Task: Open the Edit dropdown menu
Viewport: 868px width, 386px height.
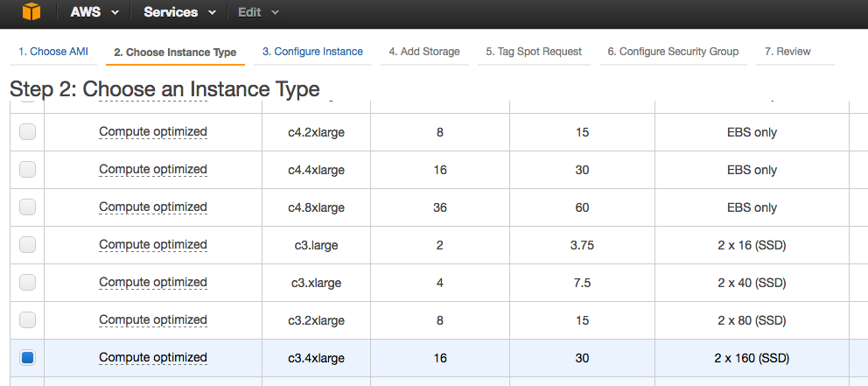Action: point(259,12)
